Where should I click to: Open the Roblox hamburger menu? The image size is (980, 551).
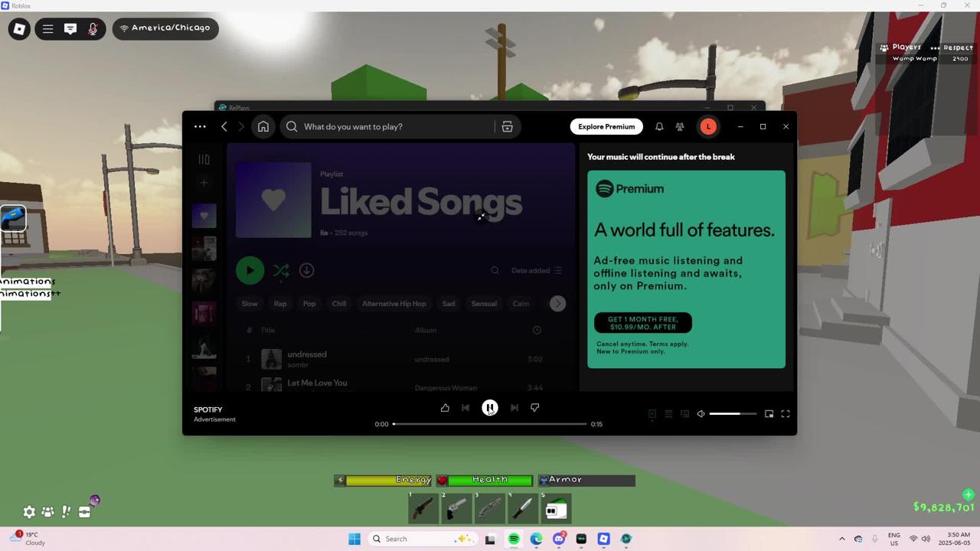click(x=47, y=29)
